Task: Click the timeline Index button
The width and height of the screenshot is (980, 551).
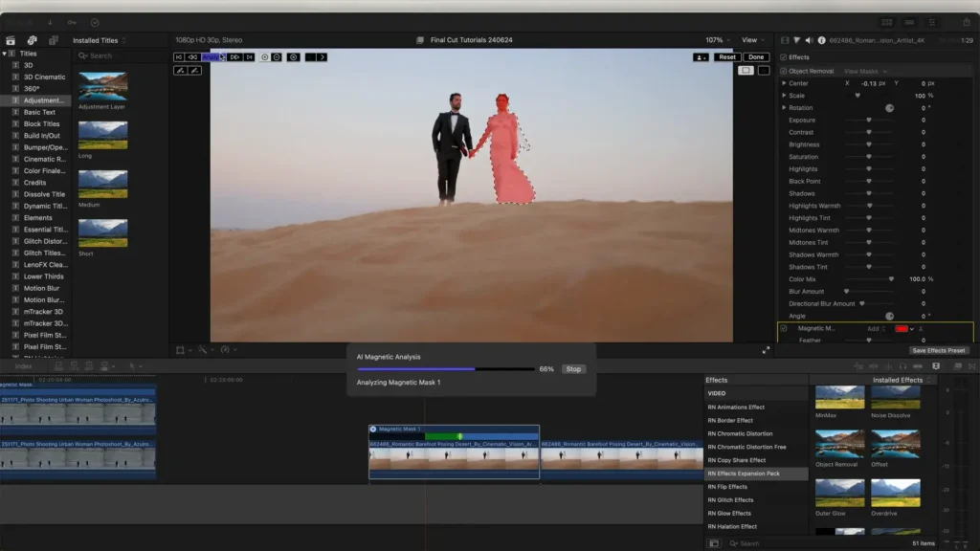Action: point(24,366)
